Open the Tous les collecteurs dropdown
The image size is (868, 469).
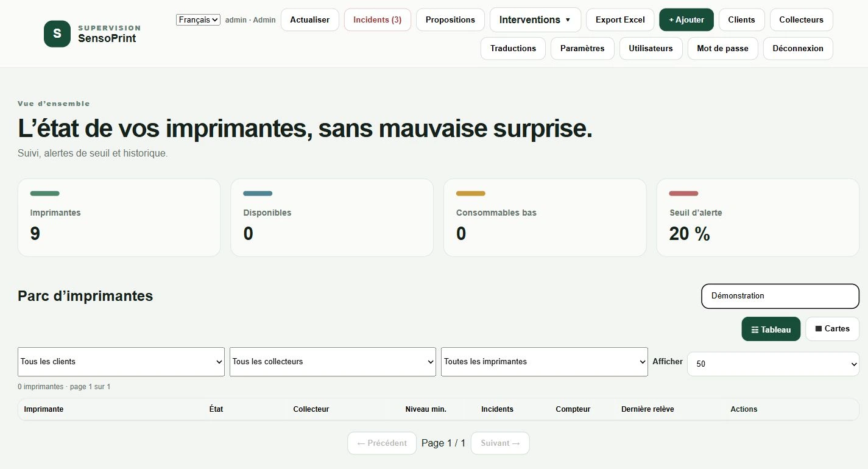333,362
